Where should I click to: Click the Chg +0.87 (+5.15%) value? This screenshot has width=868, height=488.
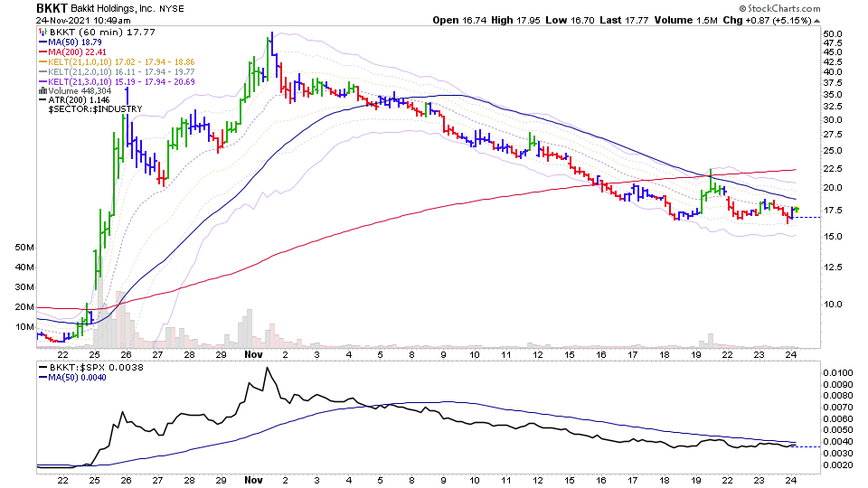(768, 21)
